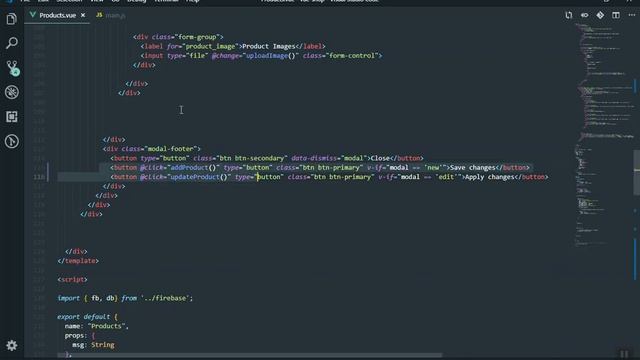Click the 'new' string in the v-if condition

coord(433,168)
